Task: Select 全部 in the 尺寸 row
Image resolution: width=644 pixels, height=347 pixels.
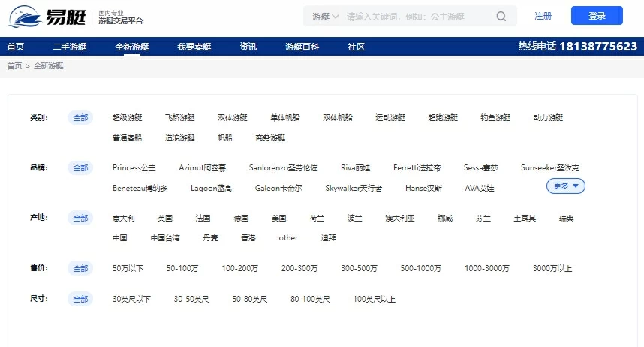Action: pos(80,299)
